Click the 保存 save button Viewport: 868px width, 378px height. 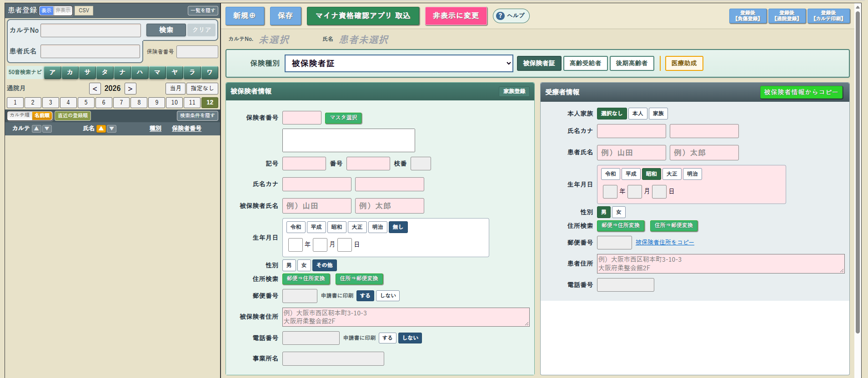pyautogui.click(x=285, y=16)
